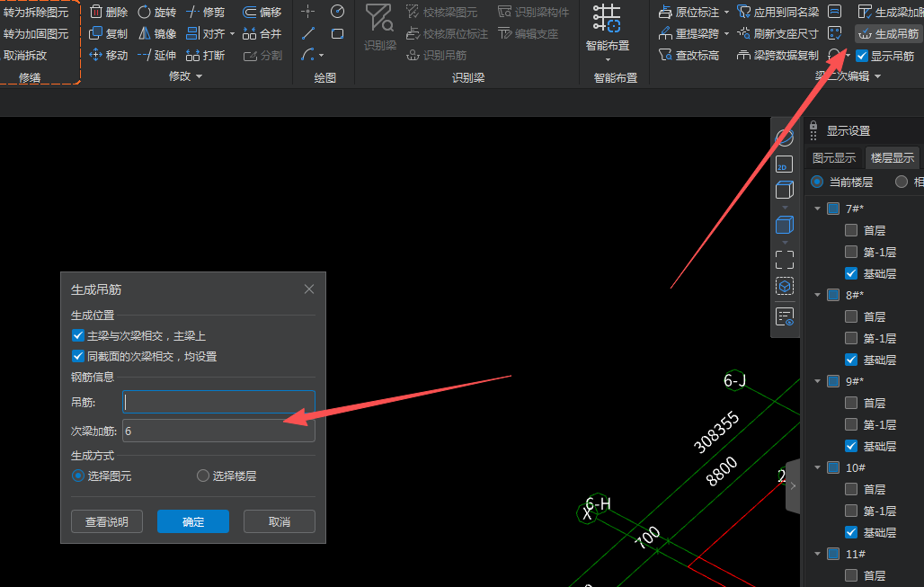This screenshot has height=587, width=924.
Task: Click the wireframe cube view icon
Action: point(785,190)
